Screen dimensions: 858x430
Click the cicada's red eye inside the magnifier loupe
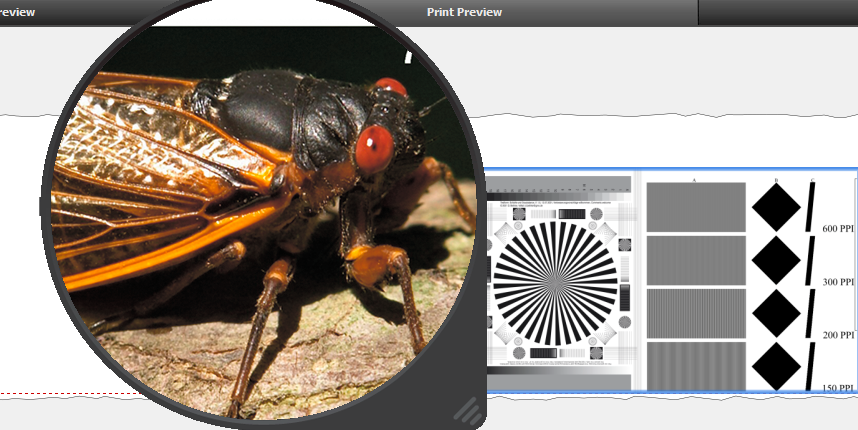[374, 149]
